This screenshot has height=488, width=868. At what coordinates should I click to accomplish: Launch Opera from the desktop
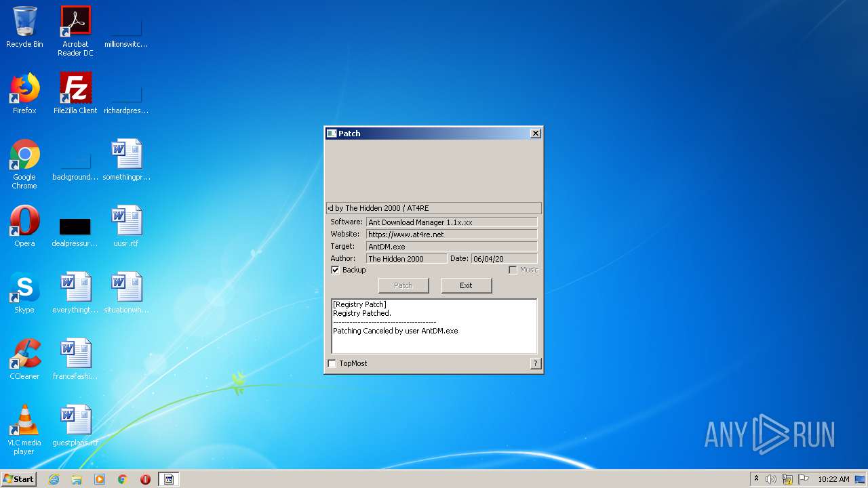(24, 227)
